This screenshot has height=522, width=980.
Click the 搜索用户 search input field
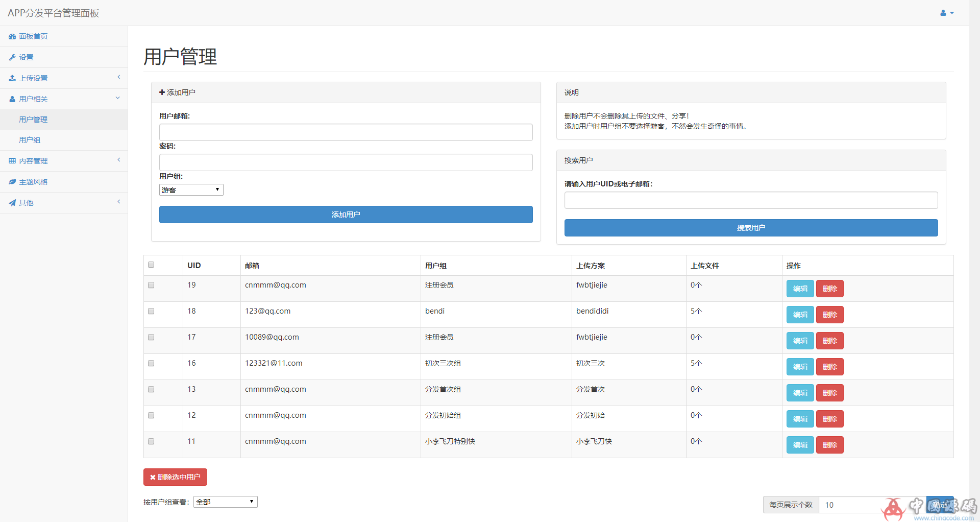pos(751,200)
